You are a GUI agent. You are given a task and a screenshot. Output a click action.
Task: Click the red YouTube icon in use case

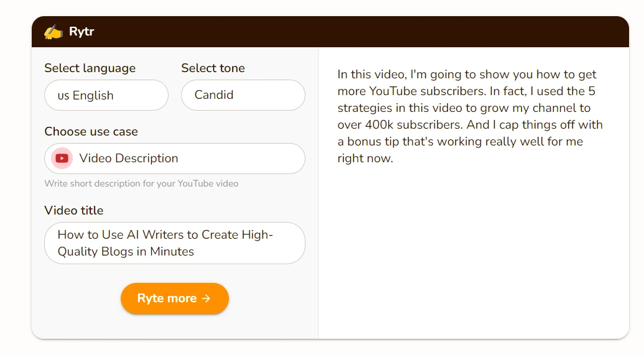click(x=62, y=159)
